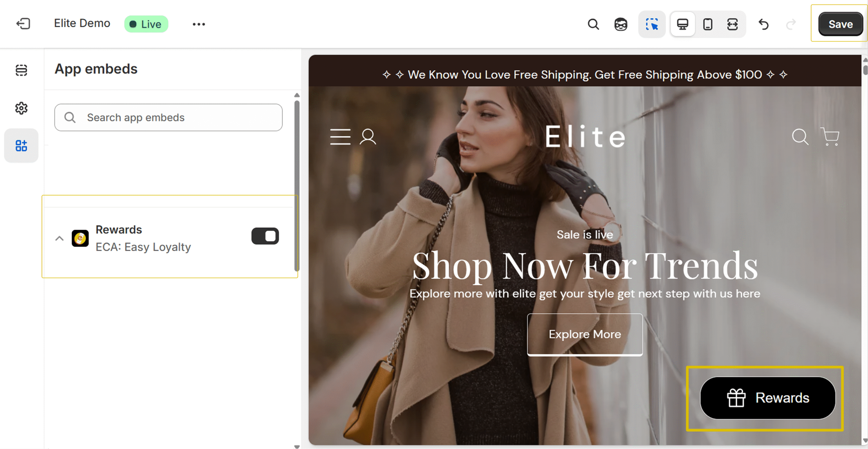The width and height of the screenshot is (868, 449).
Task: Click the storefront account icon
Action: point(368,137)
